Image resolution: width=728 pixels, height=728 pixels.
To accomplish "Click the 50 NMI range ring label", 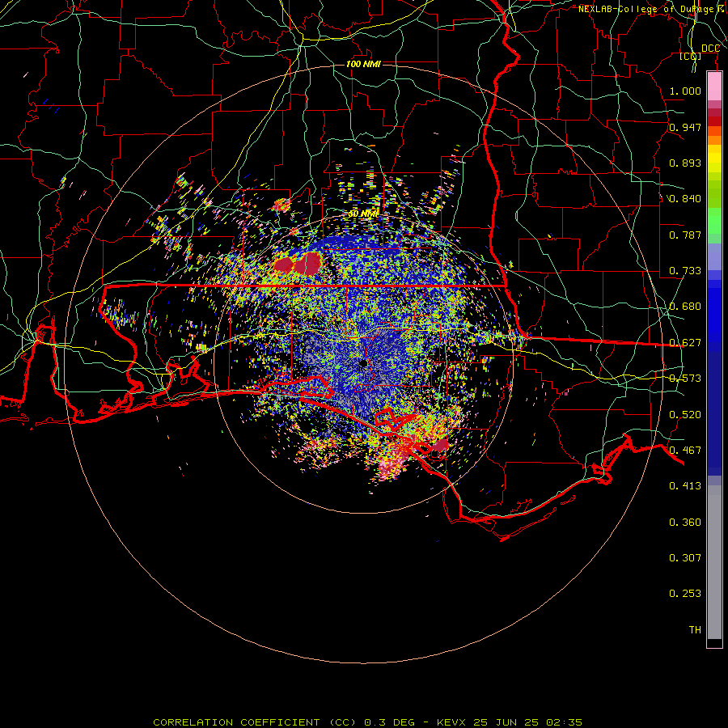I will click(x=363, y=214).
